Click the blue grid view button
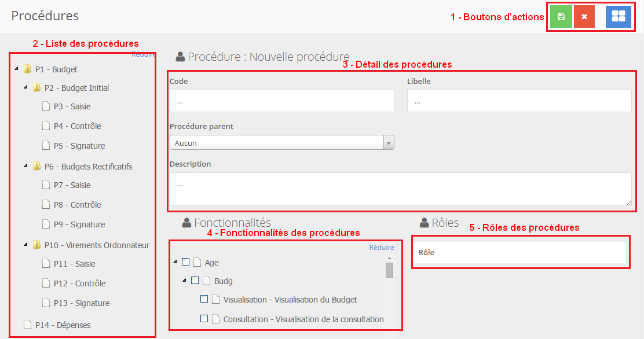The image size is (644, 339). [x=618, y=17]
